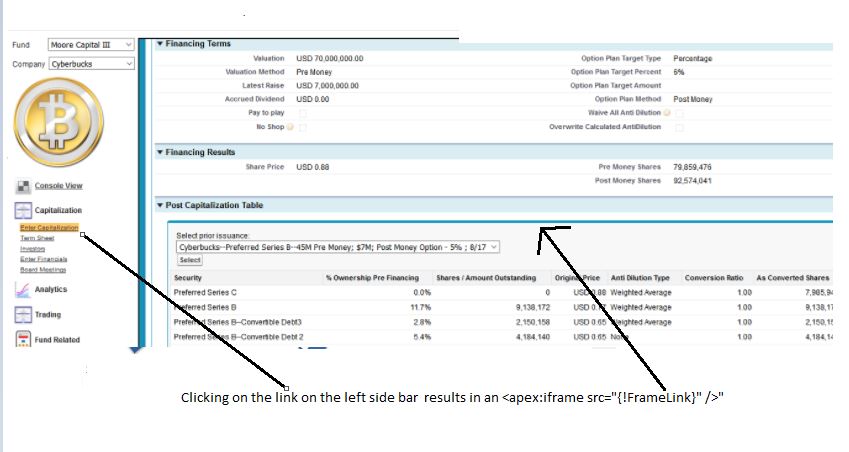The height and width of the screenshot is (452, 849).
Task: Open the Console View link
Action: [x=58, y=186]
